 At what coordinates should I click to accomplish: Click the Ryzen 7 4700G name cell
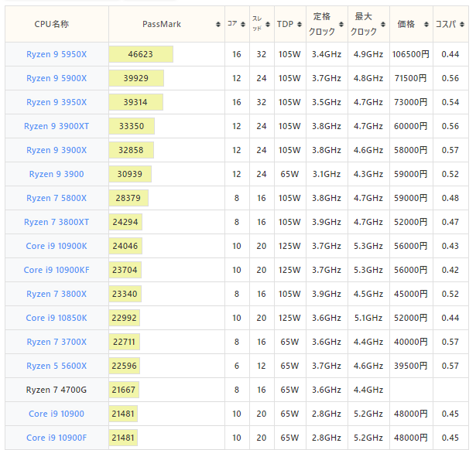(x=57, y=390)
